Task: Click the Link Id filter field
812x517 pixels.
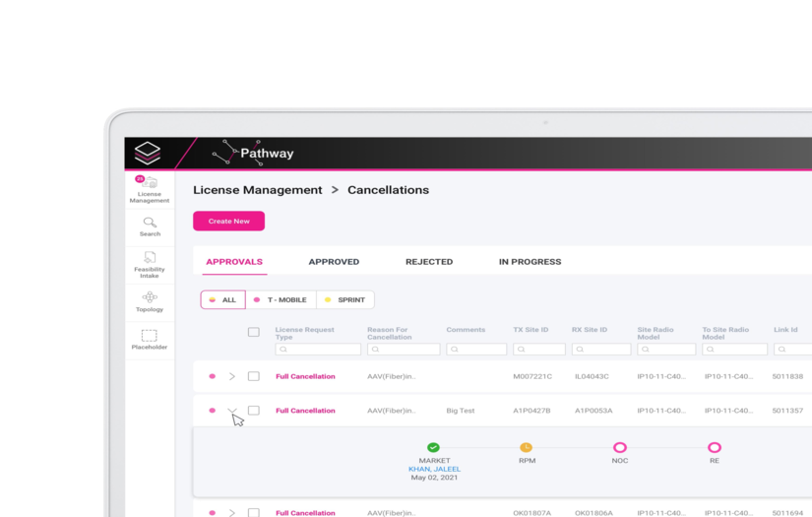Action: 793,350
